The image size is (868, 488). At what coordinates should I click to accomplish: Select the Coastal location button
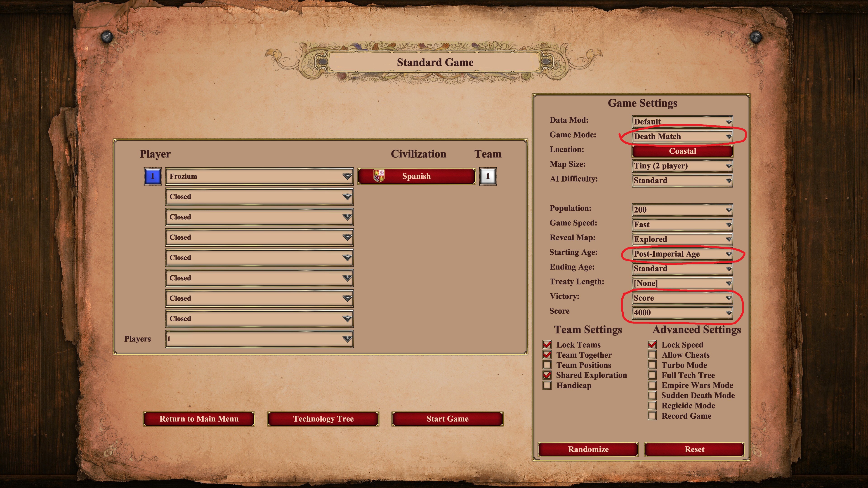(682, 151)
